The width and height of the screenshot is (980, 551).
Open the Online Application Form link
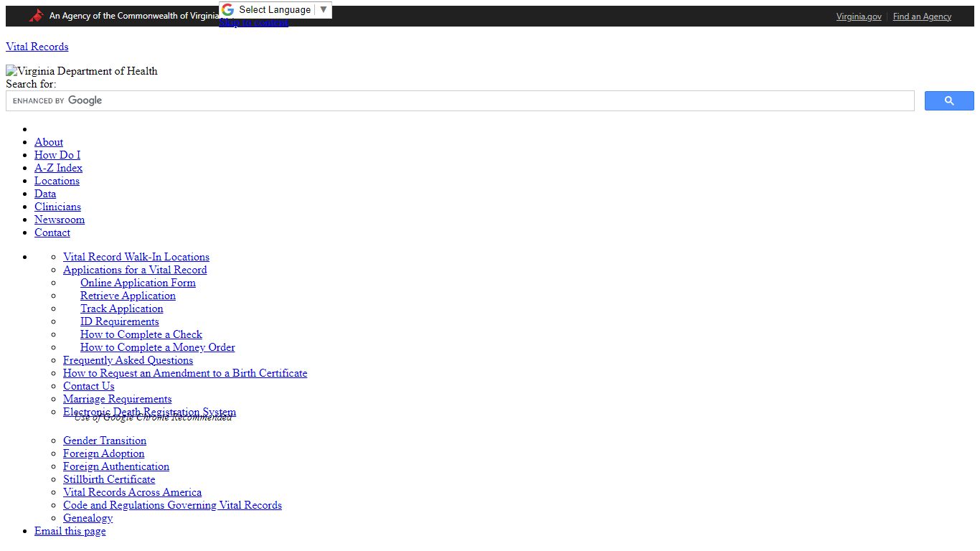[x=138, y=283]
